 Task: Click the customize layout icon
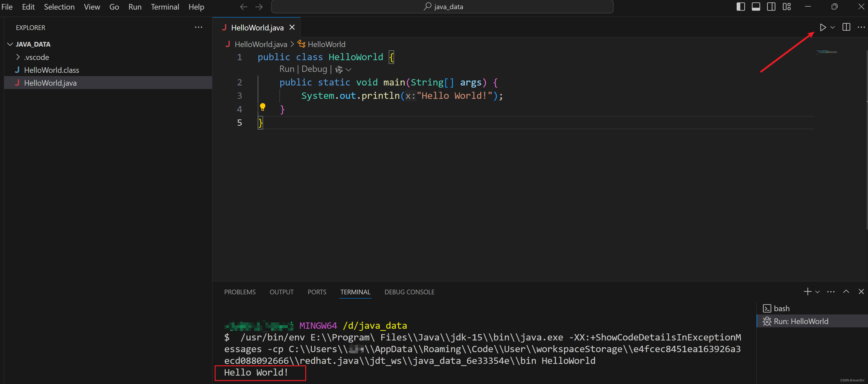pyautogui.click(x=787, y=7)
